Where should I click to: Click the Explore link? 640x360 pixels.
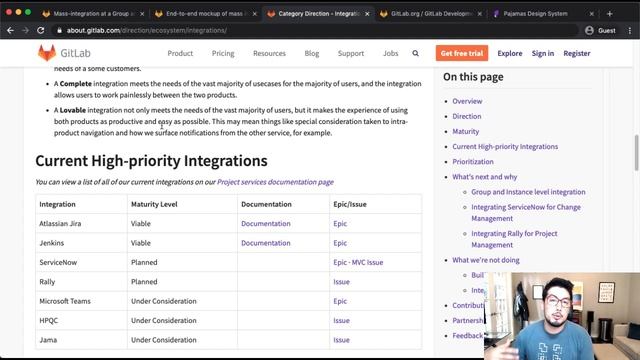tap(509, 53)
